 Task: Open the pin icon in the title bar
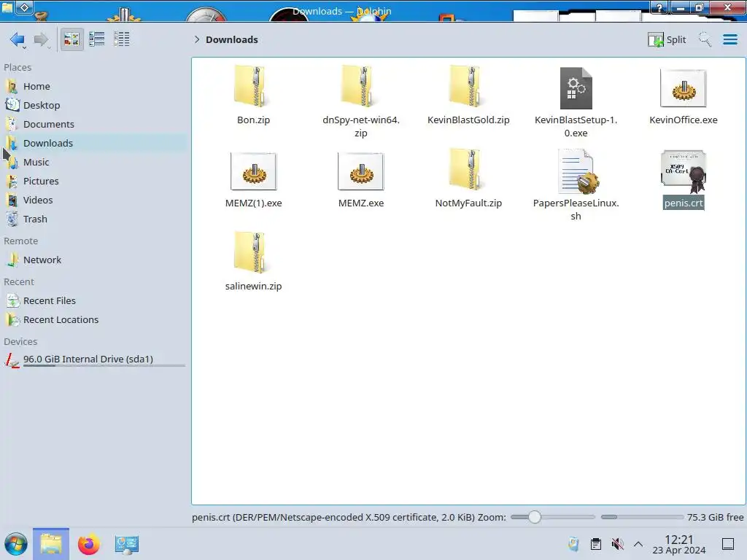click(25, 7)
